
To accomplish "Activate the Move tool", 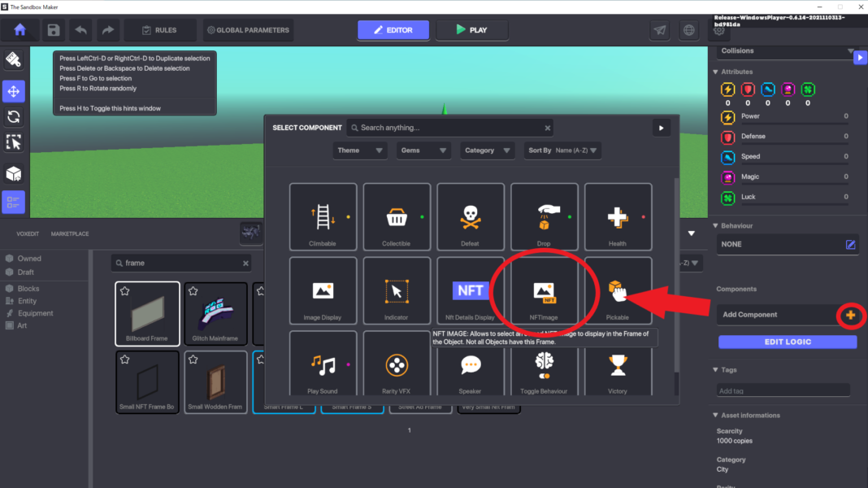I will pos(13,91).
